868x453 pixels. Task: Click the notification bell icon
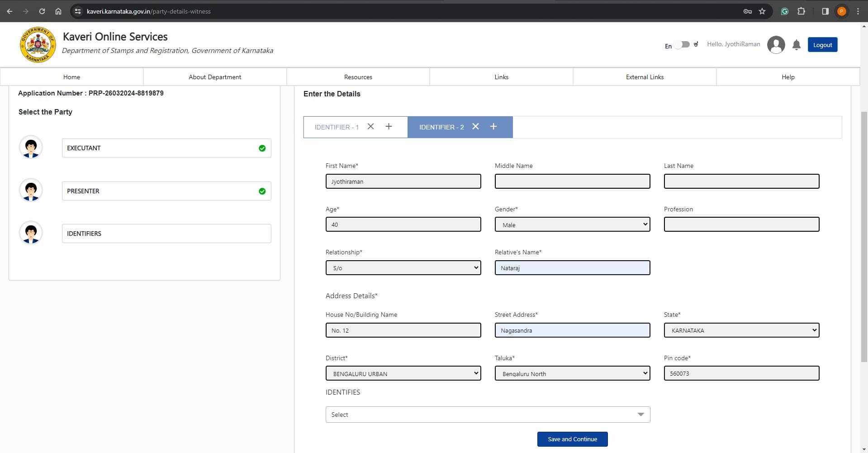pyautogui.click(x=796, y=45)
